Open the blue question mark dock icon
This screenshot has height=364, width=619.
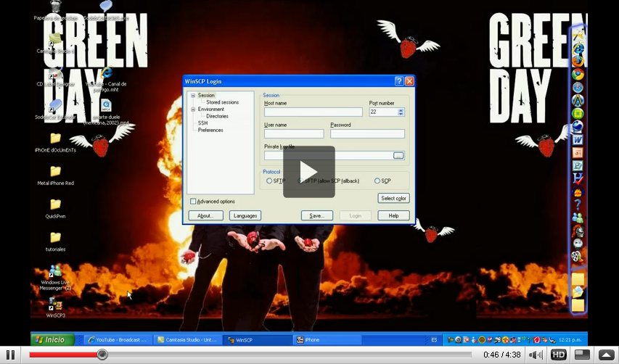578,204
